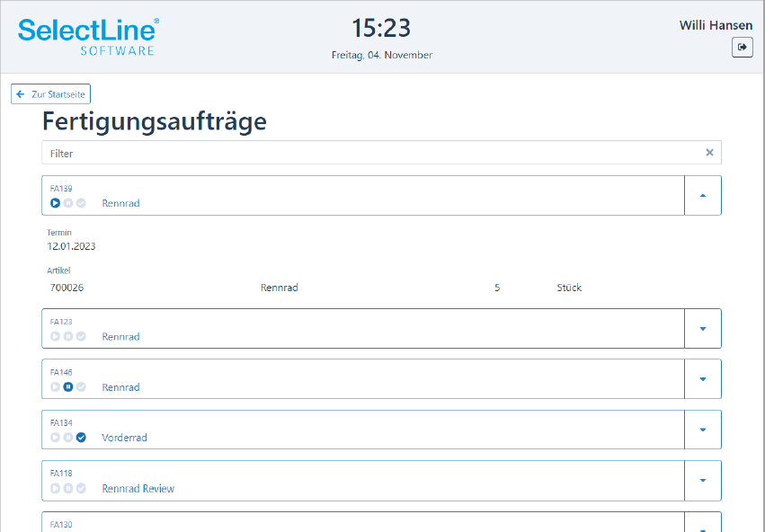Click the logout icon under Willi Hansen

click(742, 48)
